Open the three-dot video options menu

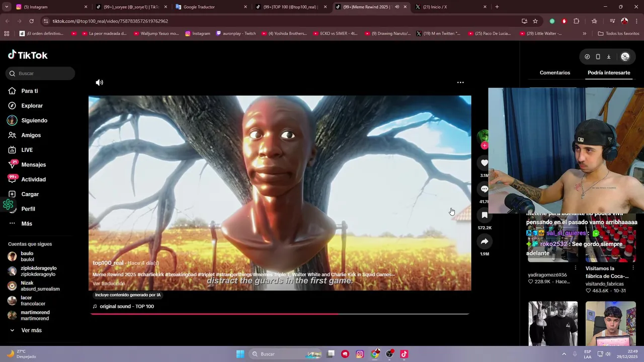460,82
